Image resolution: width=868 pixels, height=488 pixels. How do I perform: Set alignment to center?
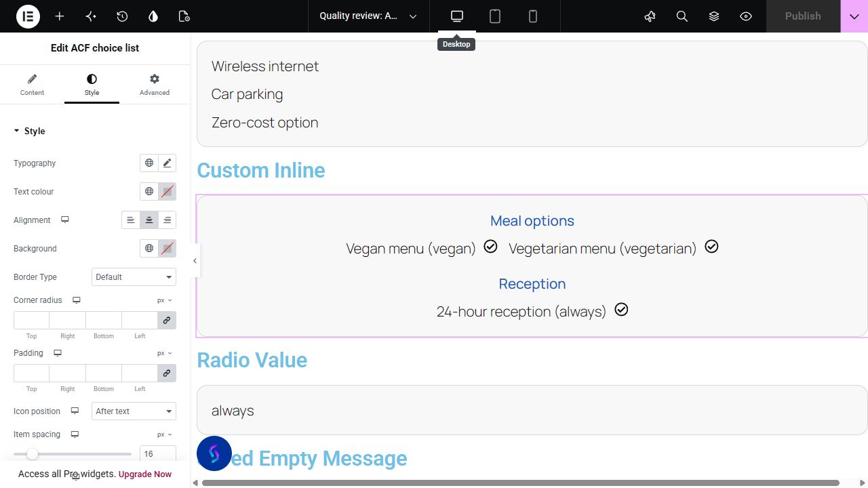(149, 220)
